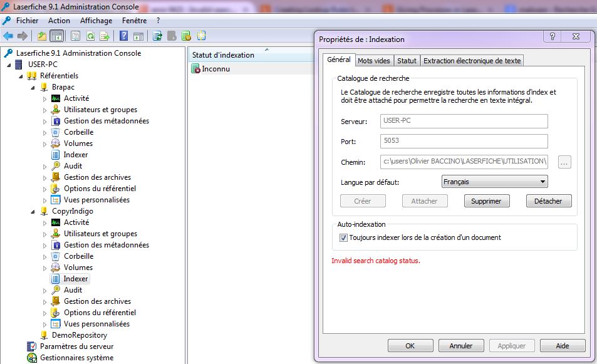Click the Référentiels books icon

[31, 76]
